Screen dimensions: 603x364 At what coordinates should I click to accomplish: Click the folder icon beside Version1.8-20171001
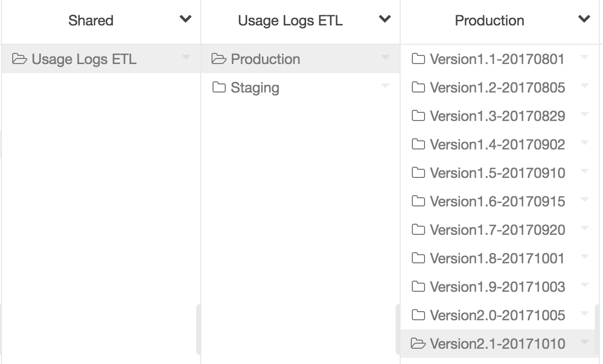point(418,258)
